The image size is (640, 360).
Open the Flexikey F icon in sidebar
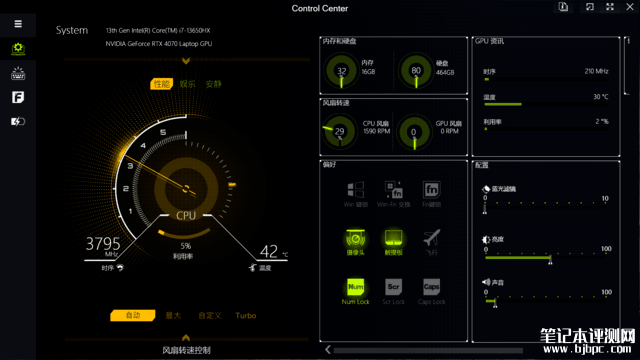(x=18, y=97)
